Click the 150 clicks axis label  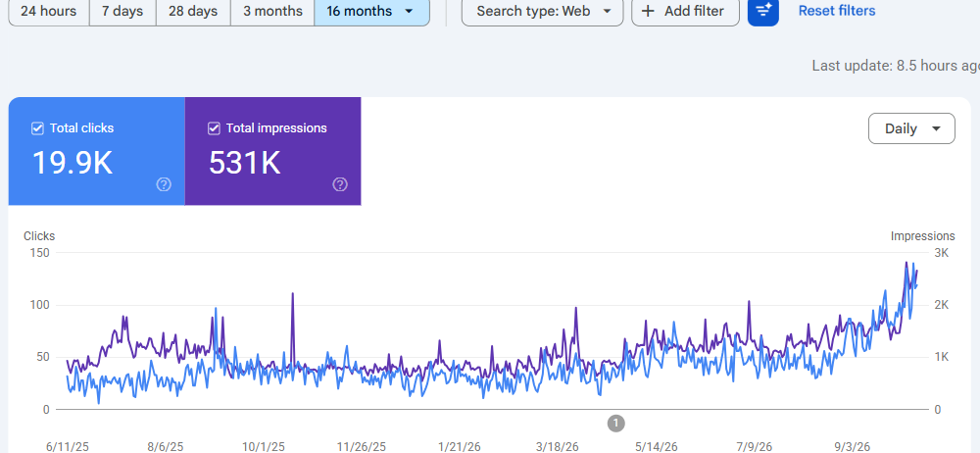pyautogui.click(x=39, y=253)
